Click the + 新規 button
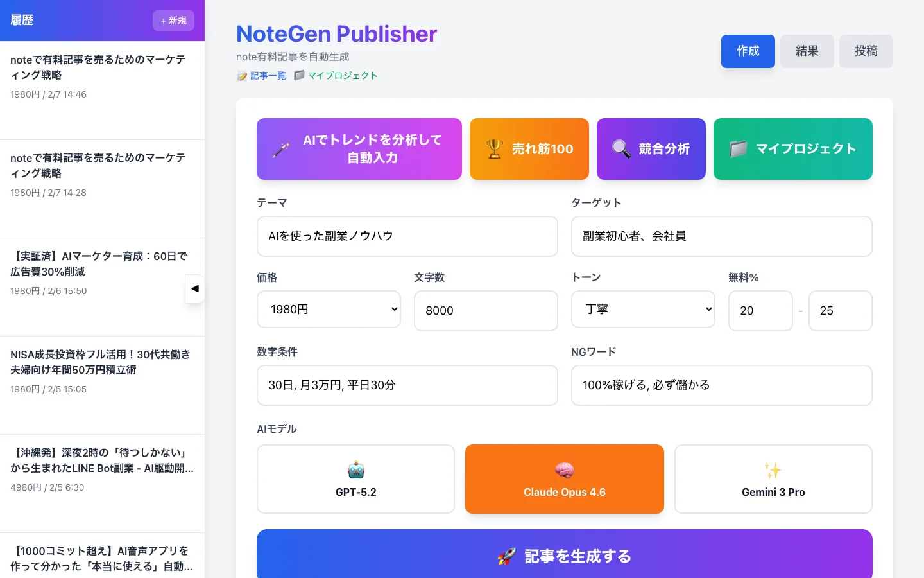Image resolution: width=924 pixels, height=578 pixels. pyautogui.click(x=173, y=21)
